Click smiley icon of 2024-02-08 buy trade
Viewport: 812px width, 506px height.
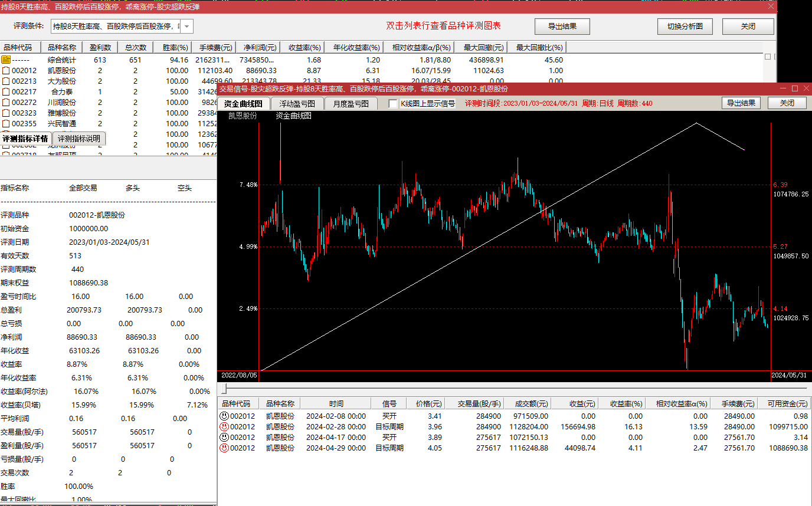click(224, 416)
